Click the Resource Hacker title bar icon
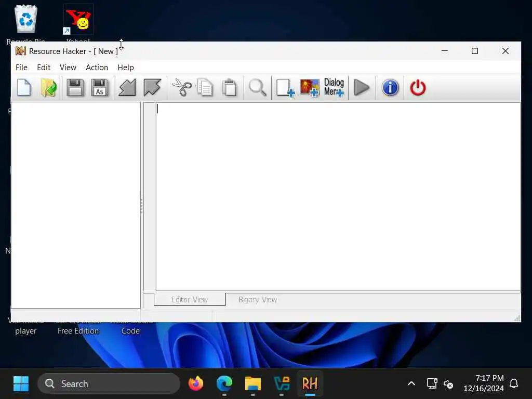532x399 pixels. coord(20,51)
